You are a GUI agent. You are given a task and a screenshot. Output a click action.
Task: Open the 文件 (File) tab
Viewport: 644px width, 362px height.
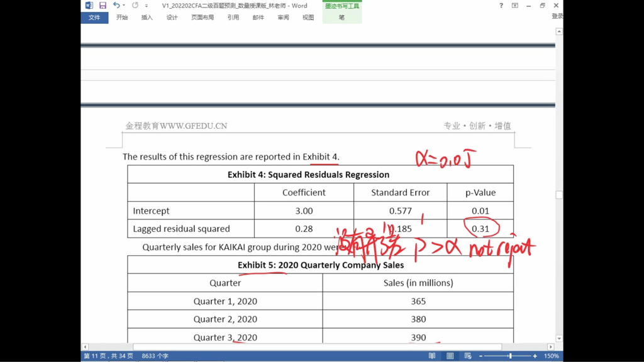94,17
